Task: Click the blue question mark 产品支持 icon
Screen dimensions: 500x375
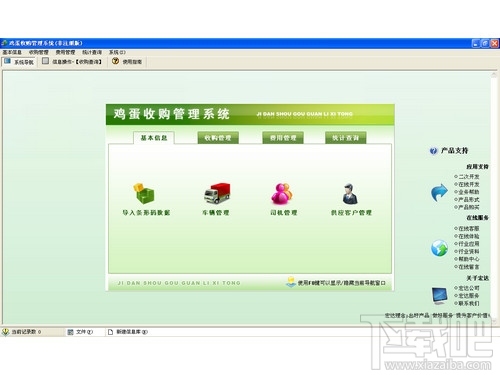Action: (x=433, y=151)
